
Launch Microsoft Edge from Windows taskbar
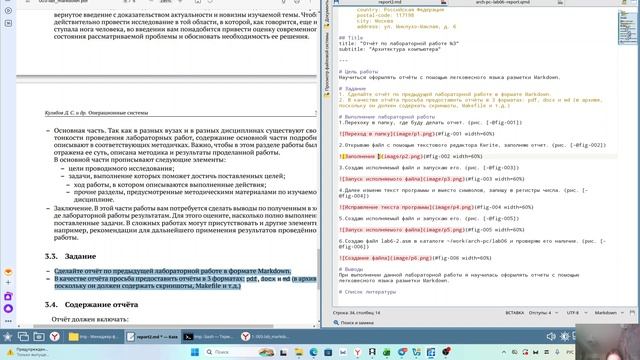click(313, 352)
